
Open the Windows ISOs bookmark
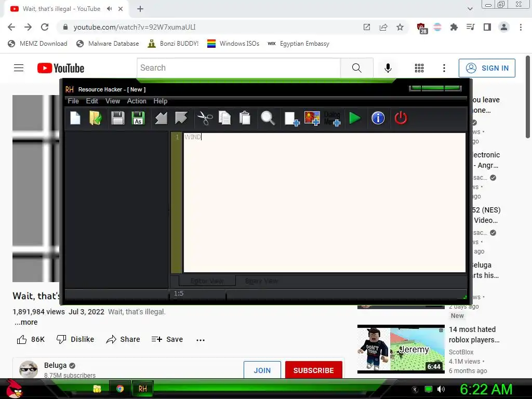click(x=233, y=44)
